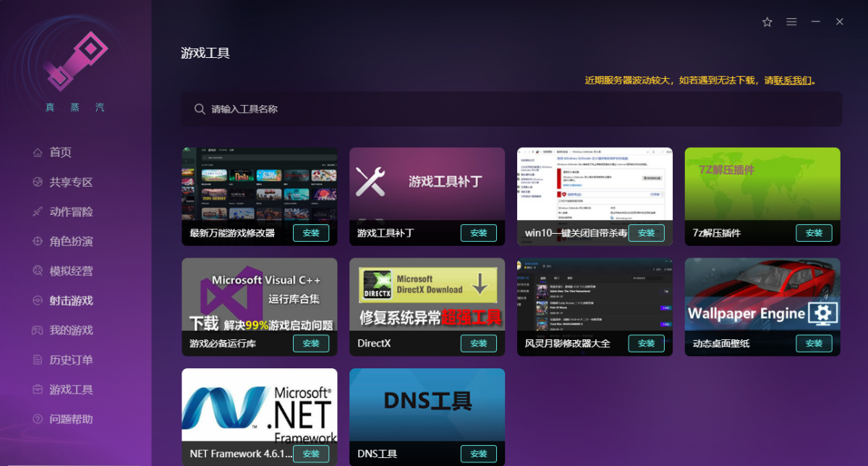Click 安装 button for DirectX
Screen dimensions: 868x466
478,344
